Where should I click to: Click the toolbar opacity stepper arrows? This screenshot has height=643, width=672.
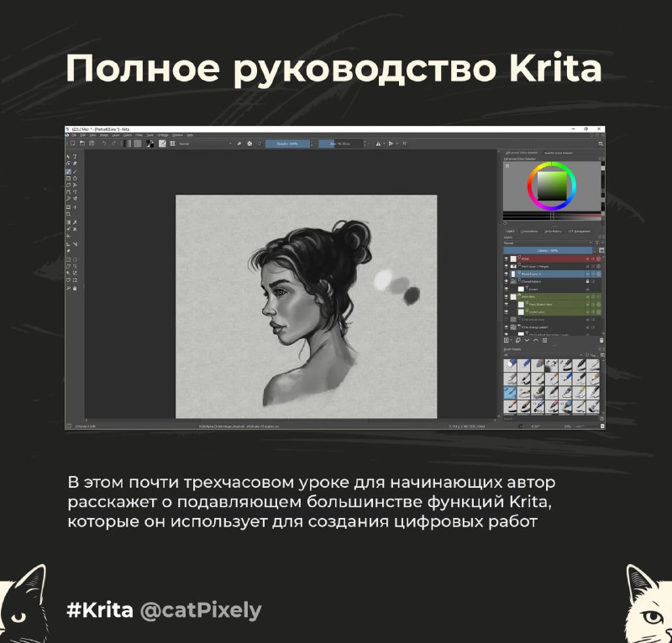[x=312, y=144]
